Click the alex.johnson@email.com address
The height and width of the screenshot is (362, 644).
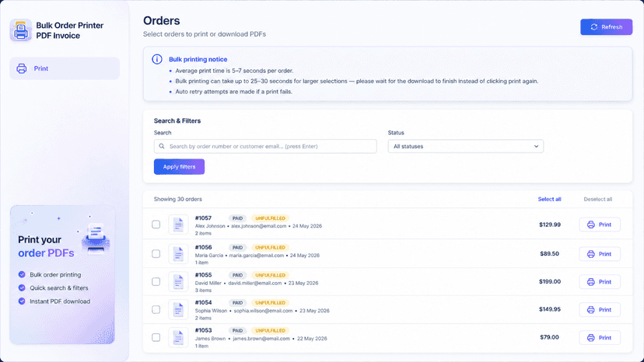tap(259, 226)
